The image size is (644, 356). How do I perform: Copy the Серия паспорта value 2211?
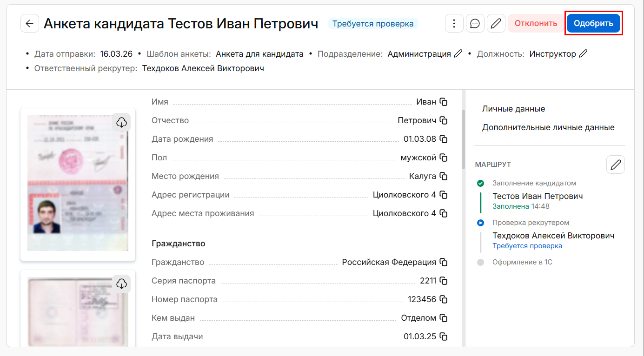click(444, 281)
